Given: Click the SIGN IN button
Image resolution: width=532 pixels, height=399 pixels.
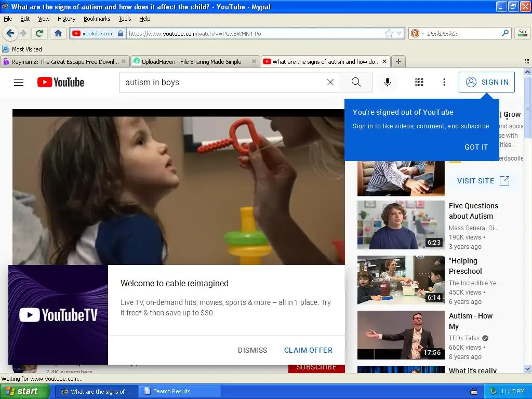Looking at the screenshot, I should point(486,82).
